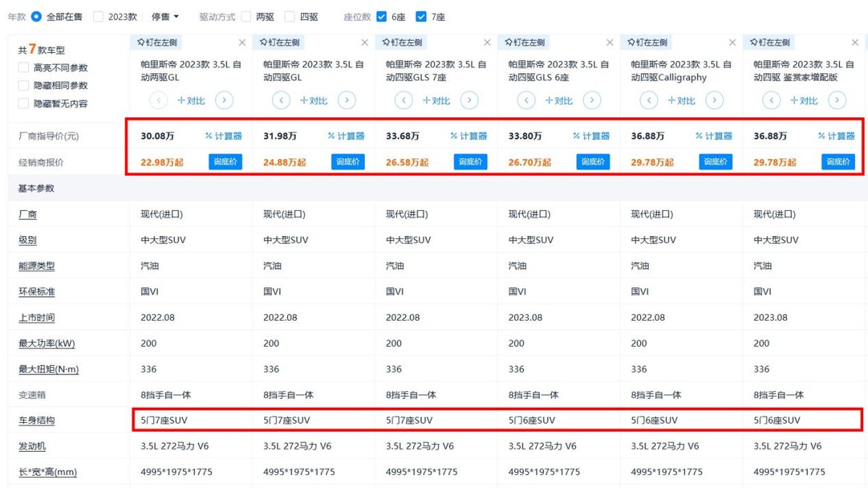Remove the 四驱Calligraphy column
The image size is (868, 488).
tap(733, 43)
